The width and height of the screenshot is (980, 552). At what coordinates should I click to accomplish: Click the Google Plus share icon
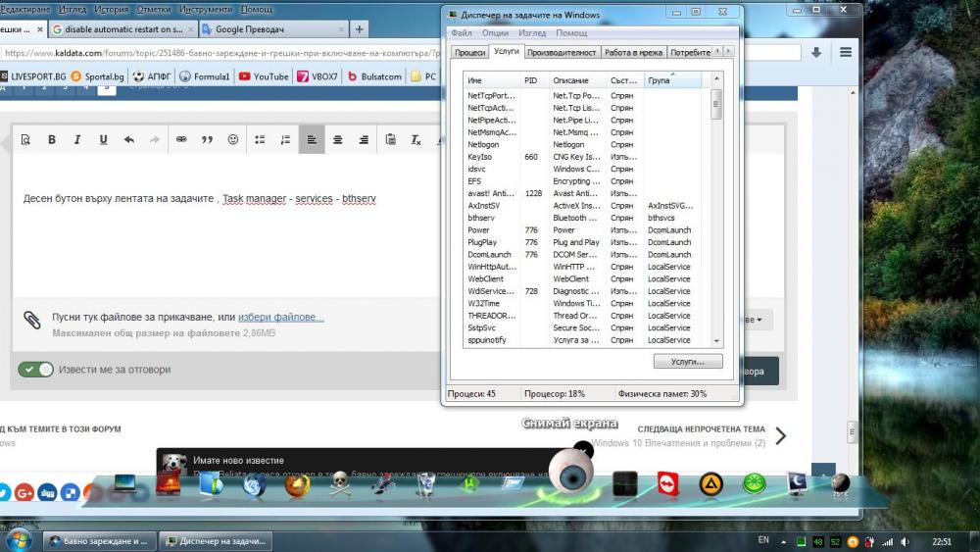24,492
